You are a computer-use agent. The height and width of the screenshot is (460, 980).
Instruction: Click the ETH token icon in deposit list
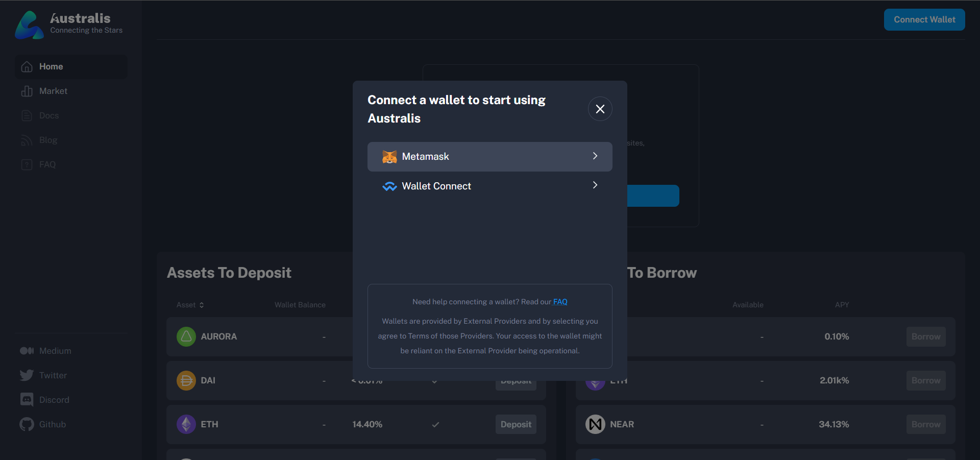(186, 424)
